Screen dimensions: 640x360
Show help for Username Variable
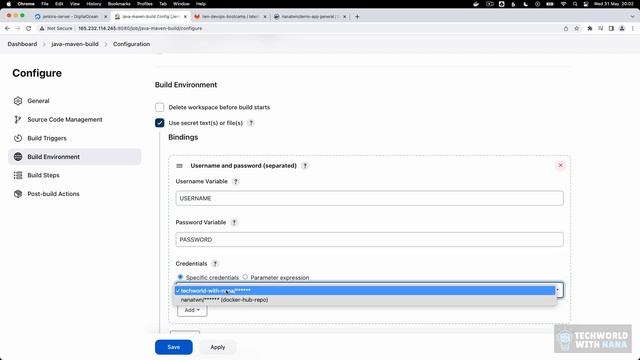(236, 181)
